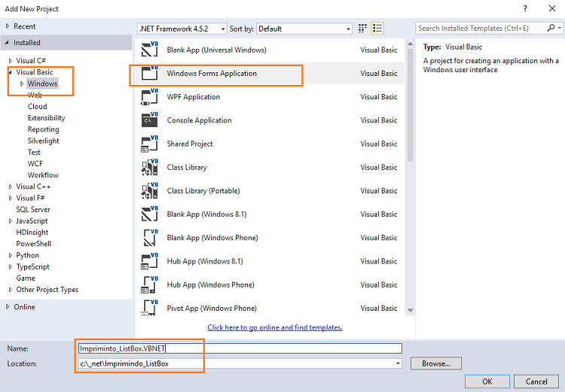Select the PowerShell category
This screenshot has width=565, height=392.
[33, 244]
